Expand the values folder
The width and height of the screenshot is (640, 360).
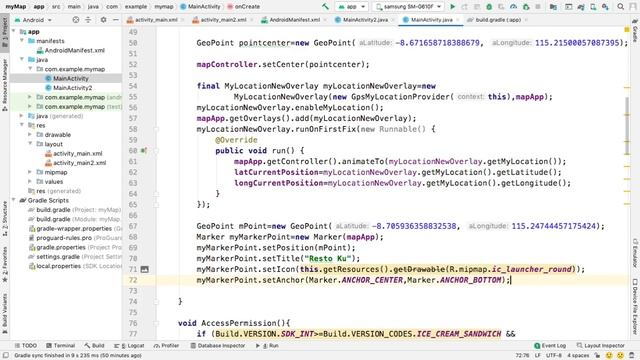(30, 182)
